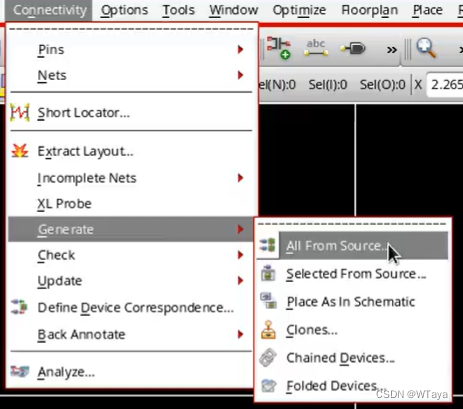Click the Place As In Schematic icon
This screenshot has width=463, height=409.
point(269,301)
